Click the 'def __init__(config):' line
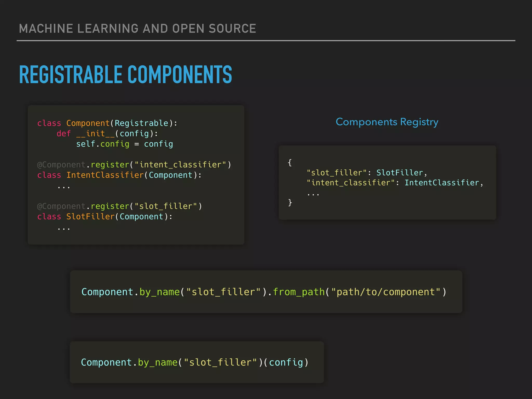Screen dimensions: 532x399 tap(107, 134)
